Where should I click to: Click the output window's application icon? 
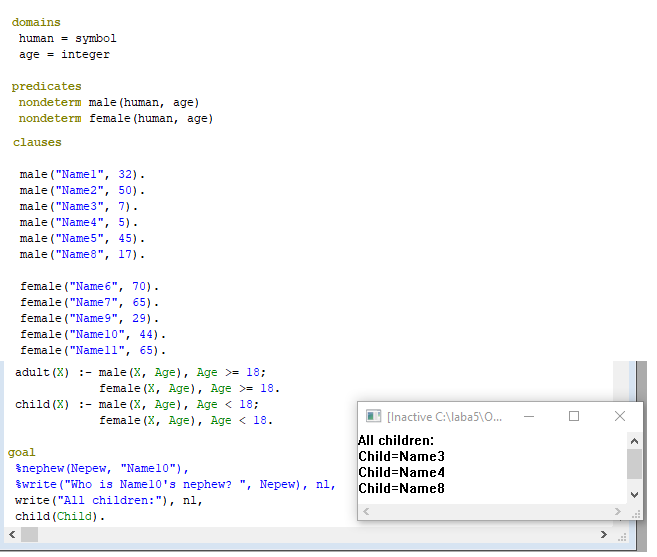click(x=373, y=416)
